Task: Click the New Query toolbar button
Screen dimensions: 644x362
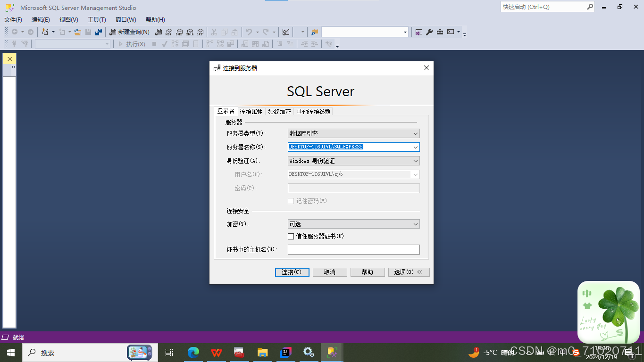Action: pyautogui.click(x=129, y=32)
